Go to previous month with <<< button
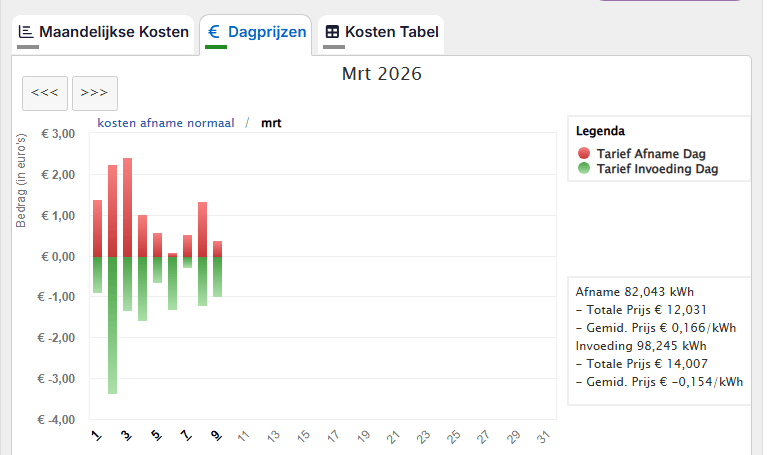774x455 pixels. [45, 93]
